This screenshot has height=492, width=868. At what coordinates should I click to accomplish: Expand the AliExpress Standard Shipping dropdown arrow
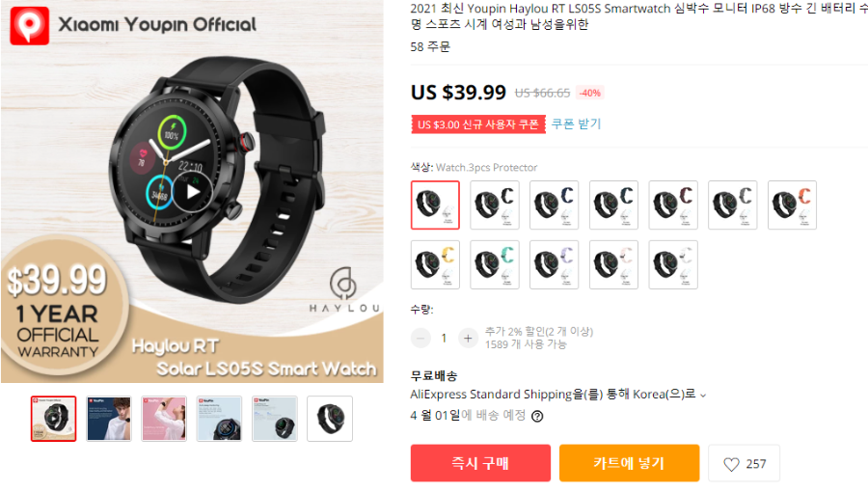click(x=703, y=396)
